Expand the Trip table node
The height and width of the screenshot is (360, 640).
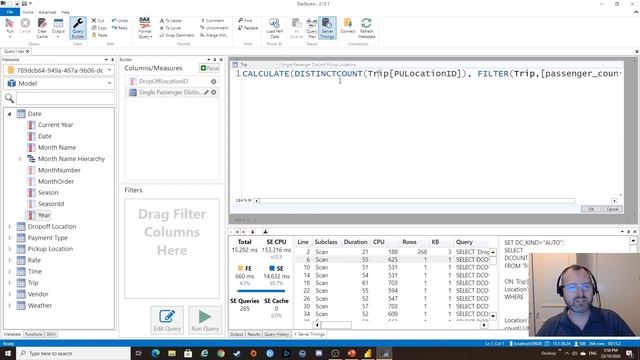[9, 283]
